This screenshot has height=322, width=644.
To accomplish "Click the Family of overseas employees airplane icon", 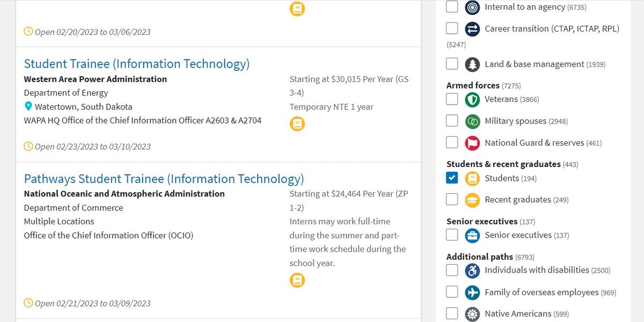I will pos(472,292).
